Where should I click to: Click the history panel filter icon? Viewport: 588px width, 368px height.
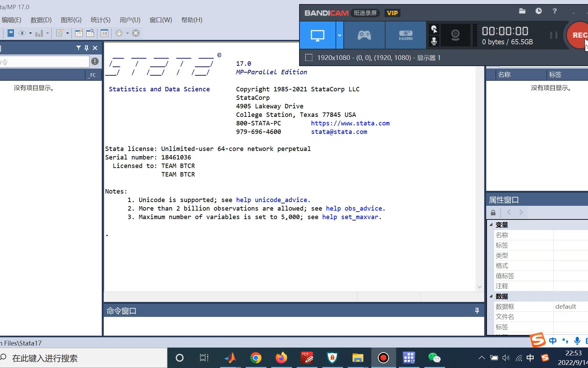(x=79, y=48)
